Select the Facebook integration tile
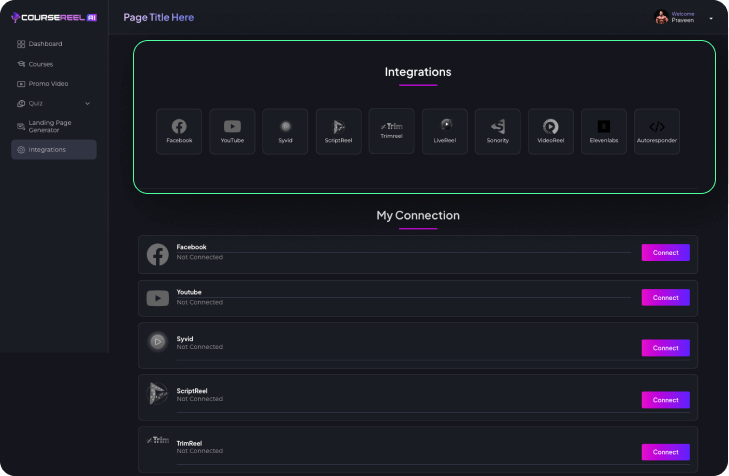Screen dimensions: 729x476 tap(179, 132)
